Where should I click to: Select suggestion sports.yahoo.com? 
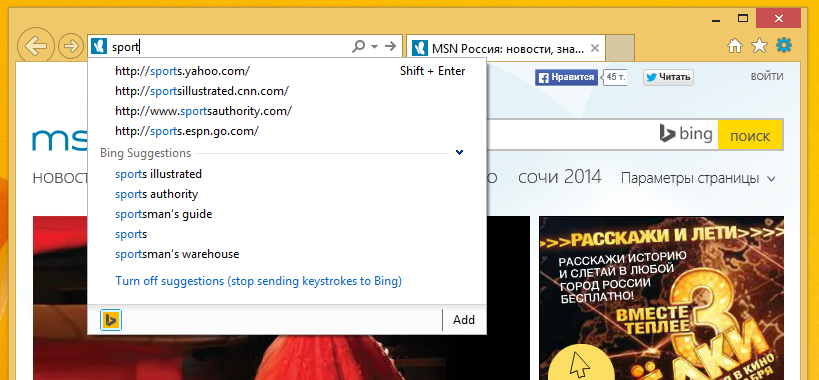287,70
